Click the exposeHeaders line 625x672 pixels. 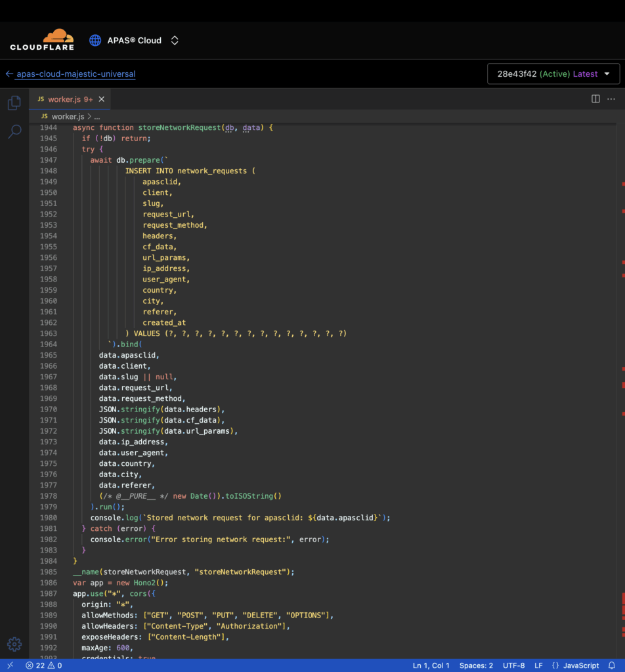coord(155,637)
